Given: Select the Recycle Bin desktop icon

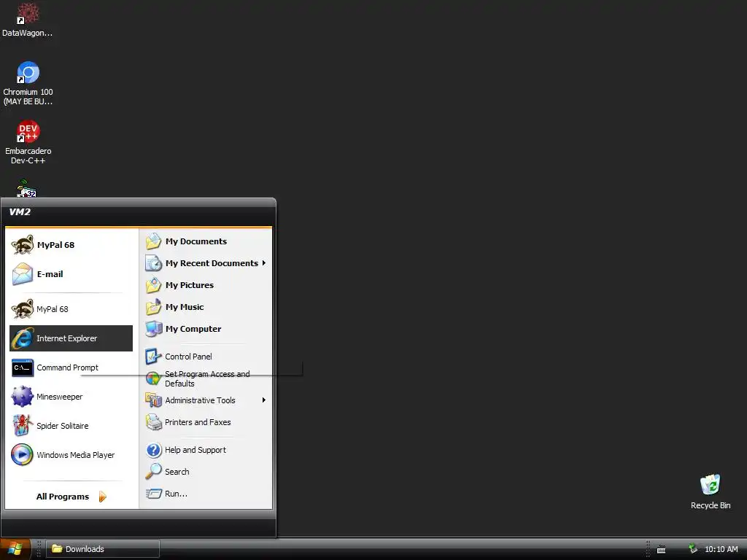Looking at the screenshot, I should pos(711,491).
